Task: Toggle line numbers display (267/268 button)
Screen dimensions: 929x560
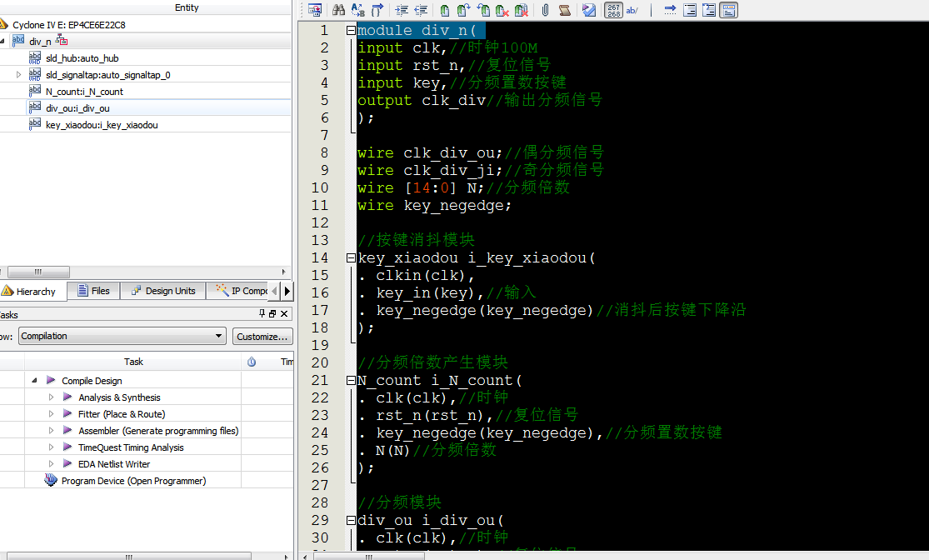Action: pos(613,10)
